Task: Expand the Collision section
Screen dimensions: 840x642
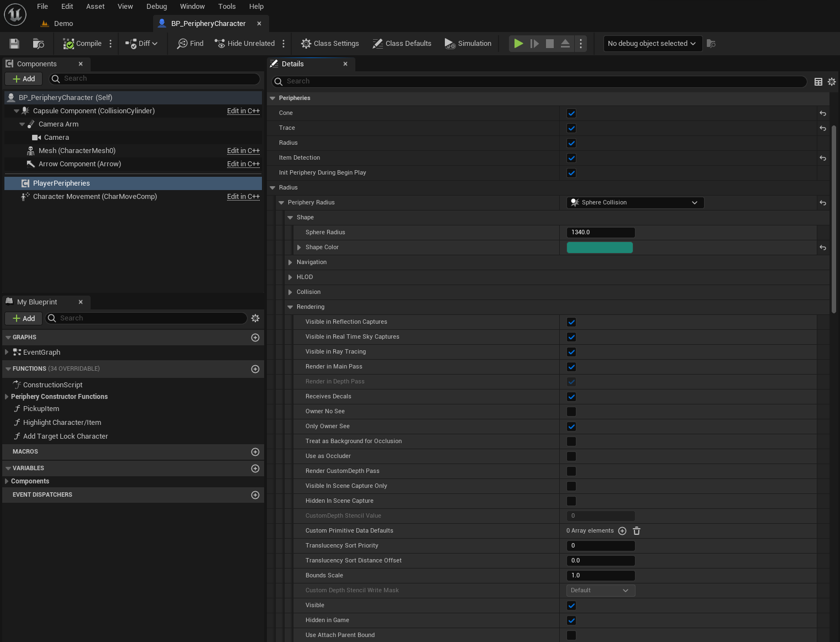Action: point(290,292)
